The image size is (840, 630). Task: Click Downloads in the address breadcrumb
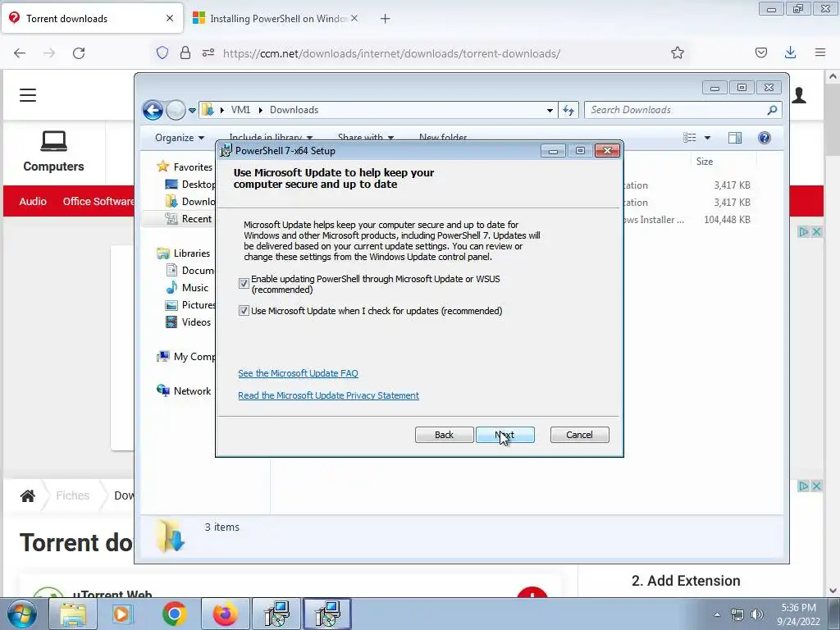294,110
